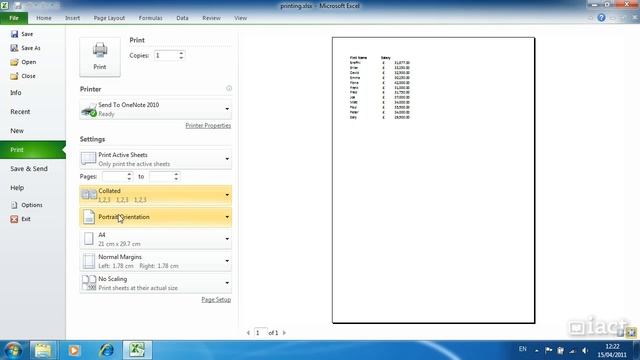Viewport: 640px width, 360px height.
Task: Open the New section
Action: pyautogui.click(x=17, y=131)
